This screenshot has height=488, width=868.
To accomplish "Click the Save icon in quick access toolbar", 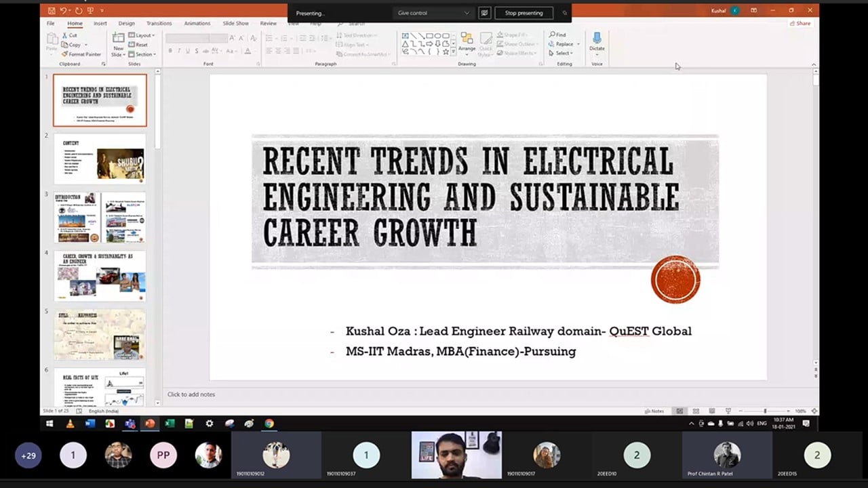I will pyautogui.click(x=52, y=11).
